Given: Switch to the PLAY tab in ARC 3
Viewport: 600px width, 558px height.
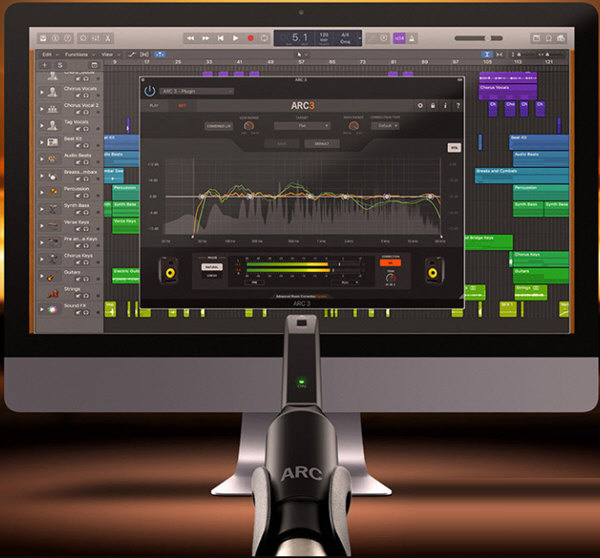Looking at the screenshot, I should [x=153, y=104].
